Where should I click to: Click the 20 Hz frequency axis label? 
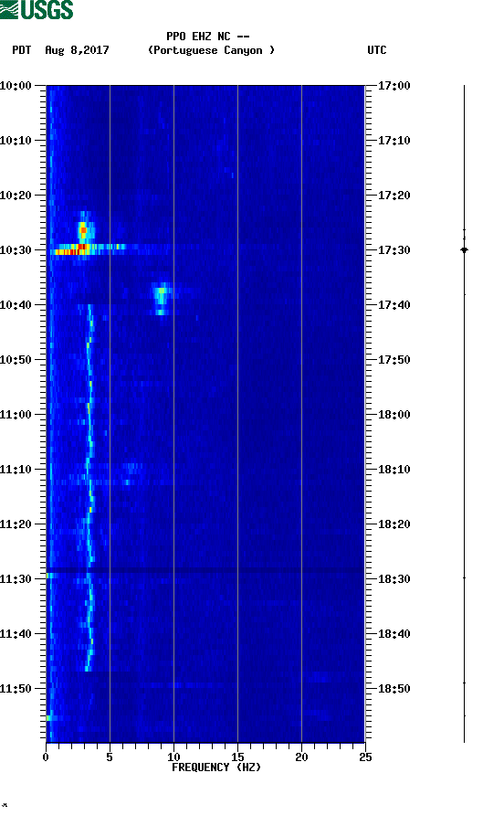coord(301,757)
